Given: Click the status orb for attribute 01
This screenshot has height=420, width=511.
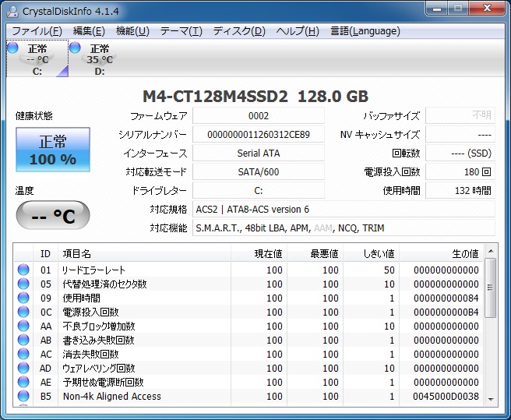Looking at the screenshot, I should (23, 270).
